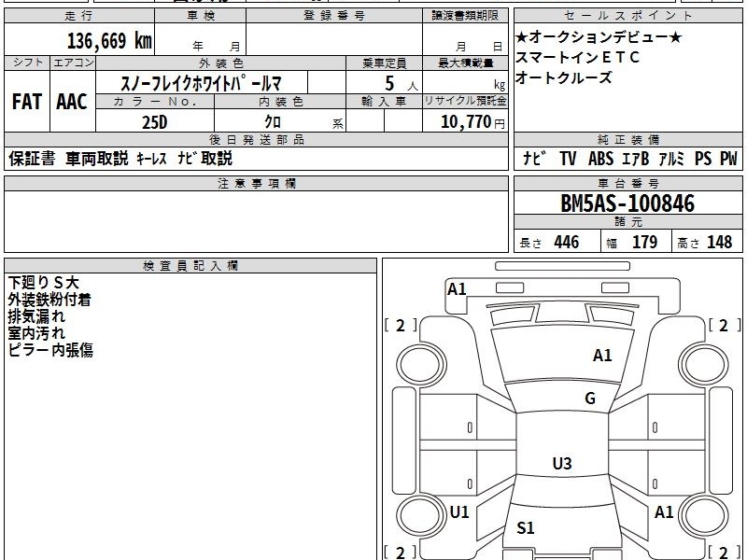Select the height value 148
The height and width of the screenshot is (560, 747).
(719, 242)
